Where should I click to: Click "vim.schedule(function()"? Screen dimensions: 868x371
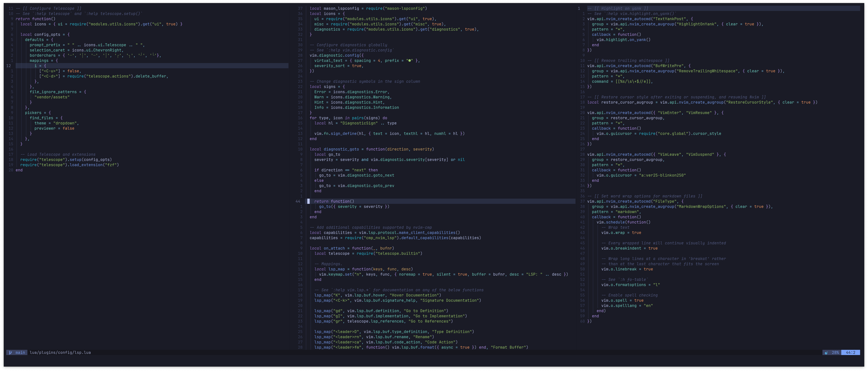[x=624, y=222]
